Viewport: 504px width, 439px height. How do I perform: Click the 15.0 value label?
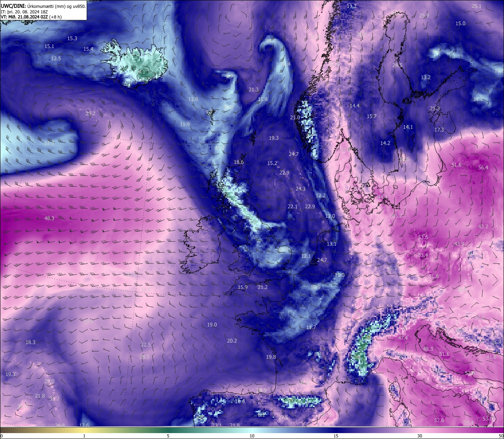tap(460, 24)
